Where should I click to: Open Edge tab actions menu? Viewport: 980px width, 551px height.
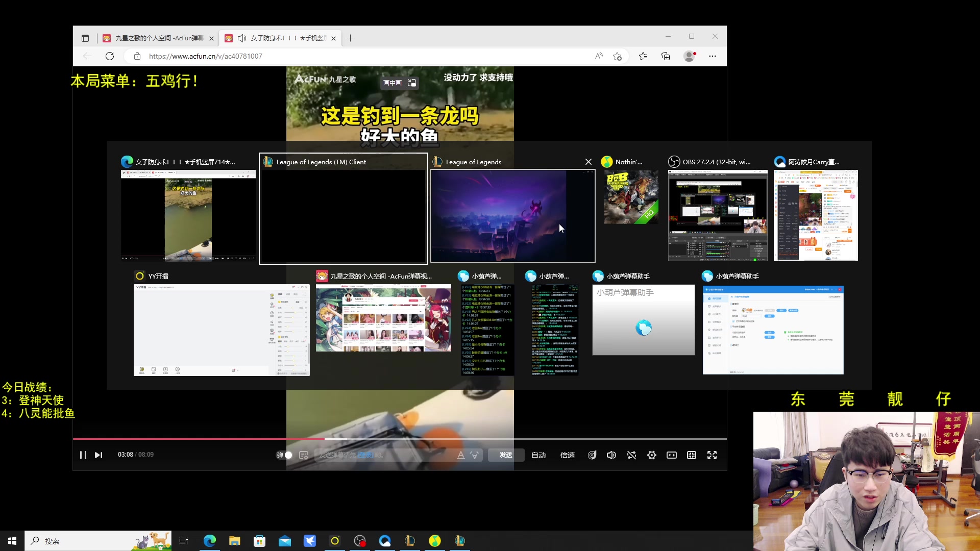85,38
